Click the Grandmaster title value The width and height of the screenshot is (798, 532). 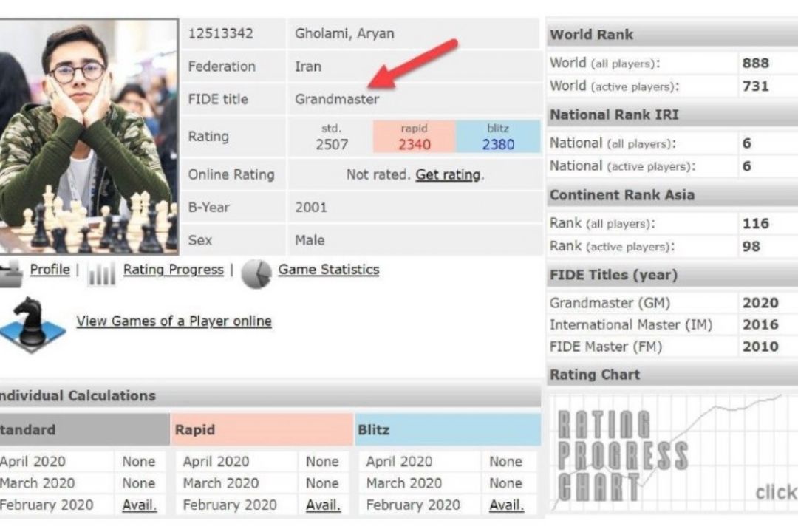337,99
